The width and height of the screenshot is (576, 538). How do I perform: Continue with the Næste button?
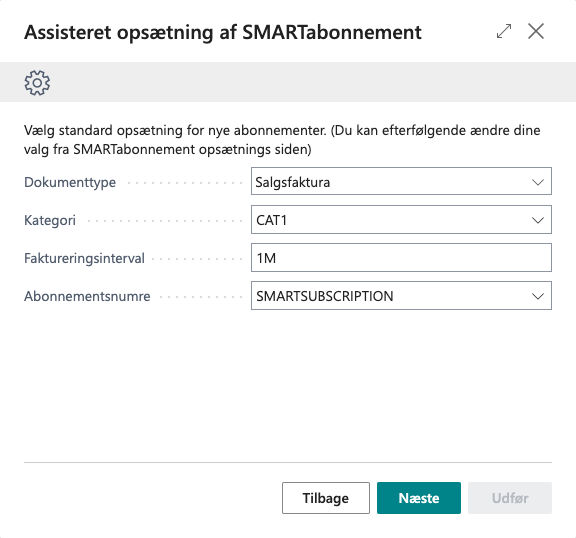coord(419,498)
